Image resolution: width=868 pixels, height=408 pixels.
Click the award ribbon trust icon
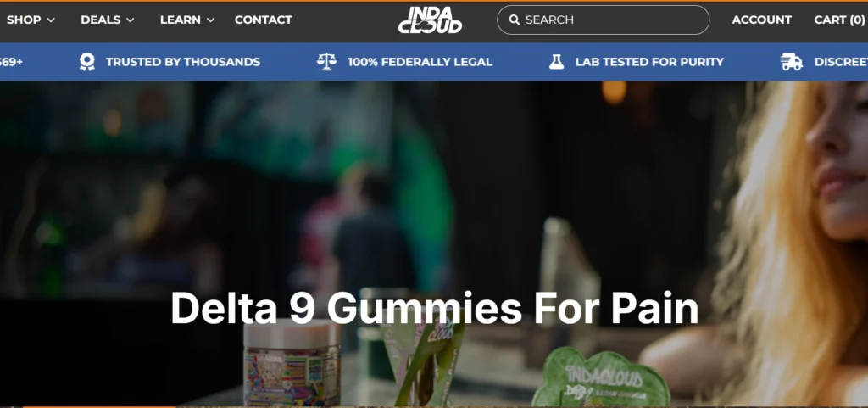87,62
